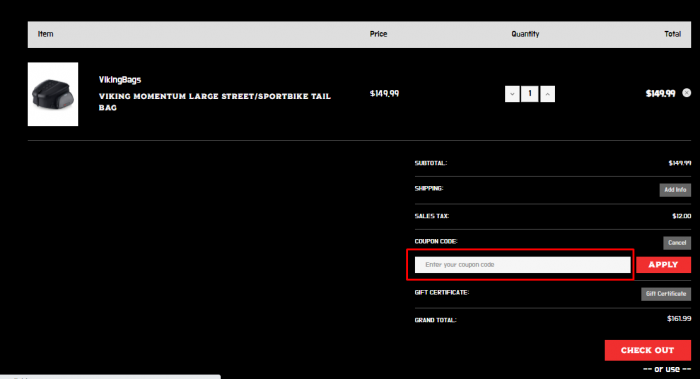Decrease quantity with the down arrow
This screenshot has width=700, height=379.
click(x=512, y=94)
